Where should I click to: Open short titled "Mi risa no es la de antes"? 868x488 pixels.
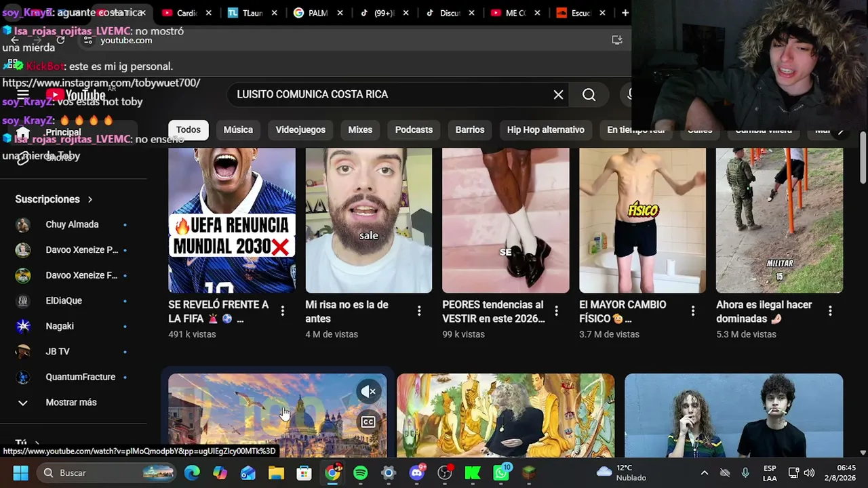(347, 312)
